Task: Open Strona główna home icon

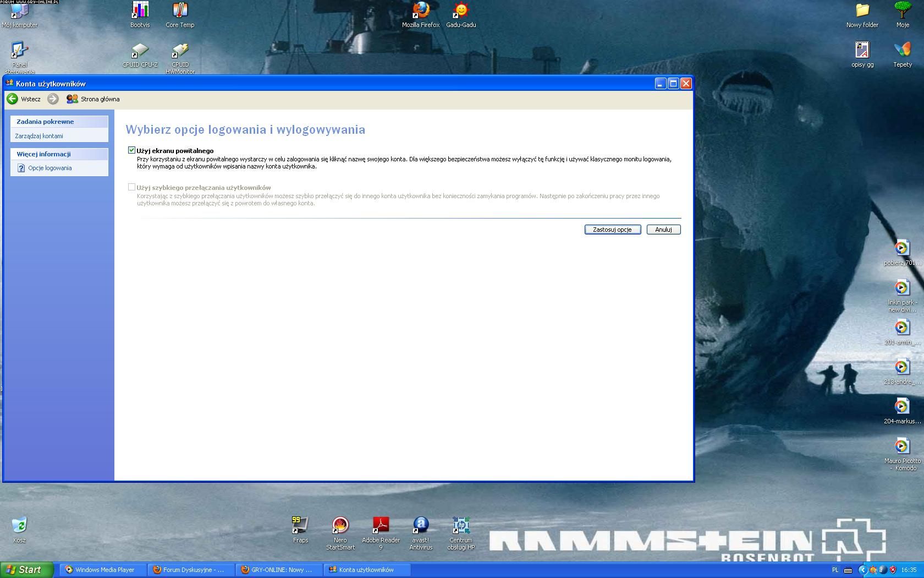Action: point(72,99)
